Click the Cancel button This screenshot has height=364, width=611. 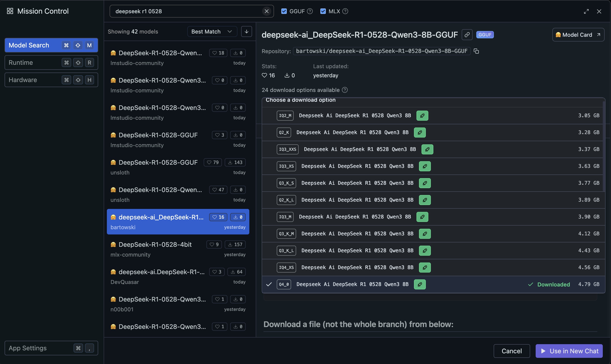[512, 351]
